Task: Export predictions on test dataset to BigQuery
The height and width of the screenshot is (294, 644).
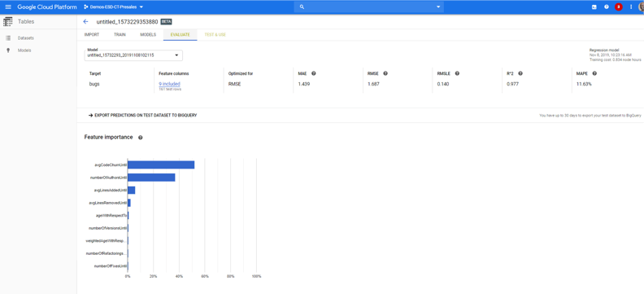Action: coord(142,116)
